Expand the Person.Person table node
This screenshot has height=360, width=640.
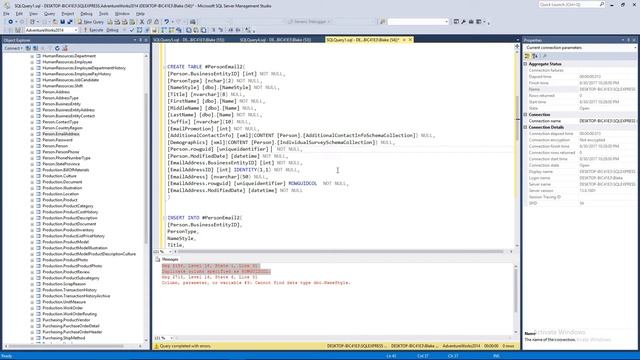[x=32, y=146]
